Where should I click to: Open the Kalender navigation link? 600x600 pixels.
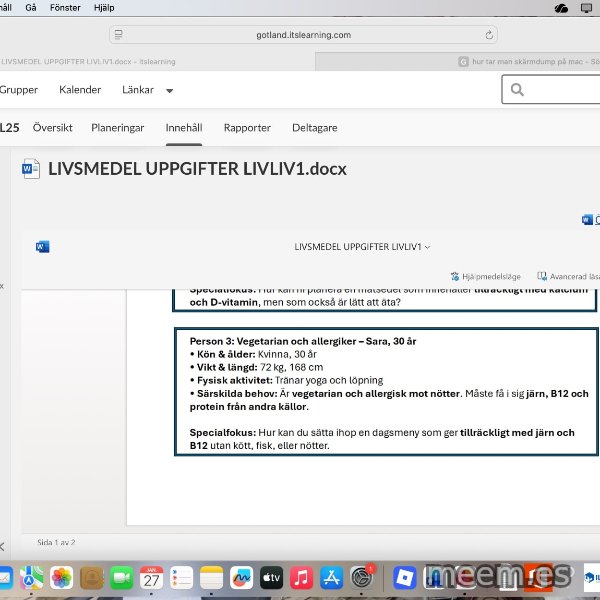point(80,90)
